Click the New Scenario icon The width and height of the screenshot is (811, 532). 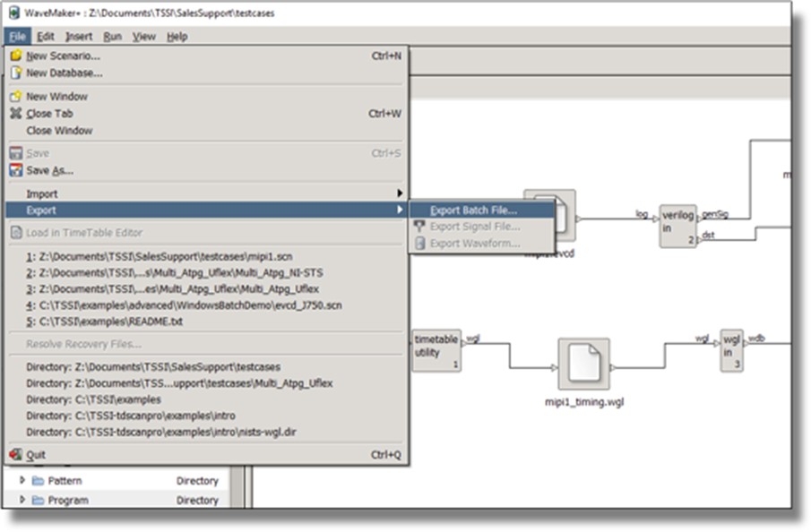click(x=16, y=56)
